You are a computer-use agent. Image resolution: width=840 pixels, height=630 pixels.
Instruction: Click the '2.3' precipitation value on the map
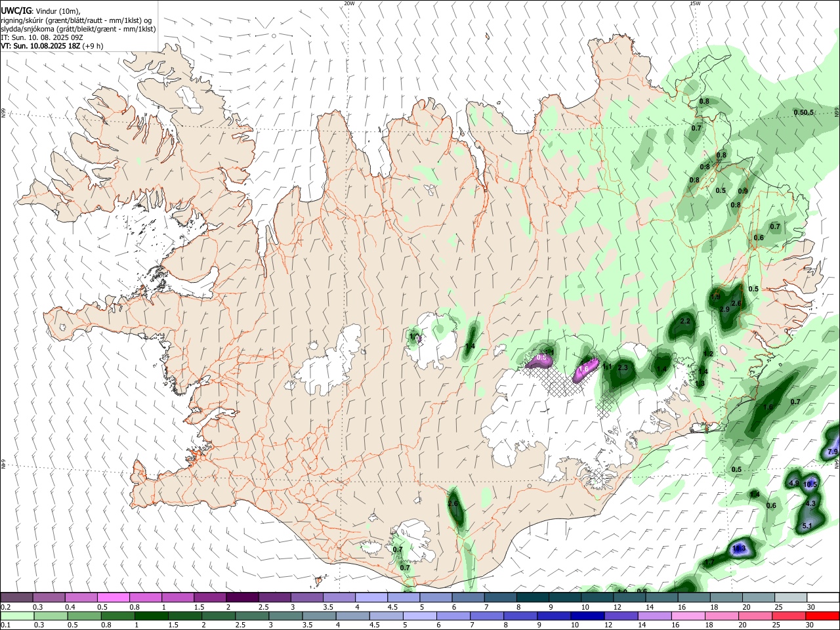[x=623, y=367]
